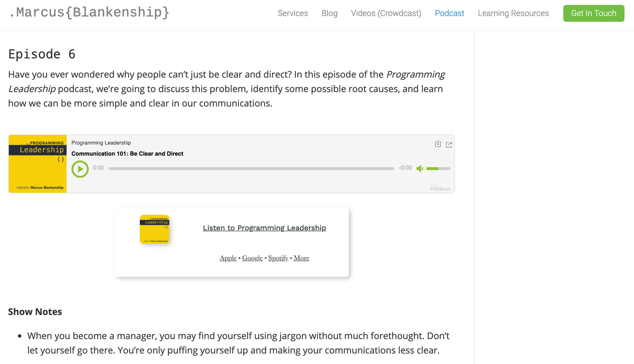
Task: Open the Apple podcast link
Action: [x=228, y=258]
